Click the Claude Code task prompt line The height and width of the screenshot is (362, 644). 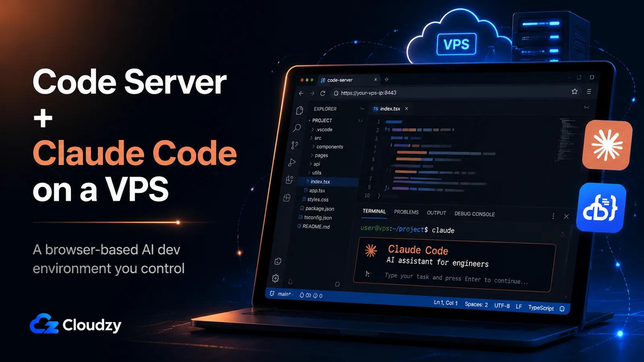456,278
